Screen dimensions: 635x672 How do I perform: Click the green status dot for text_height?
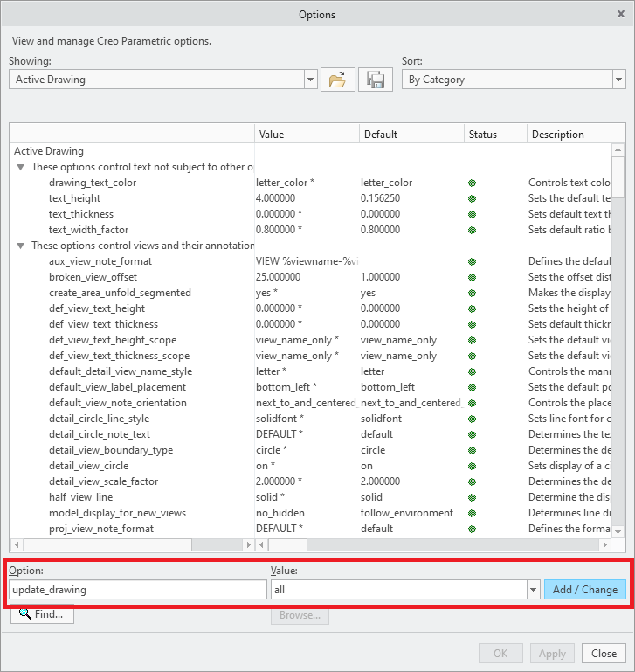click(x=472, y=198)
